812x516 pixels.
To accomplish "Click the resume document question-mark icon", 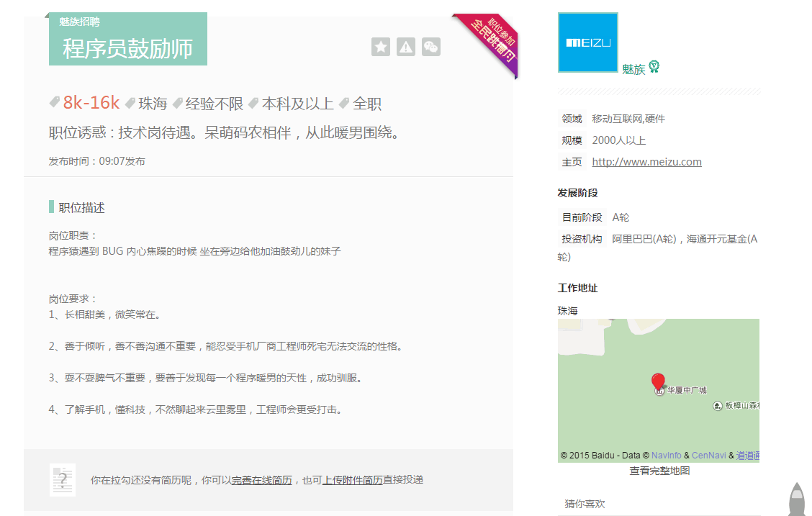I will (63, 480).
